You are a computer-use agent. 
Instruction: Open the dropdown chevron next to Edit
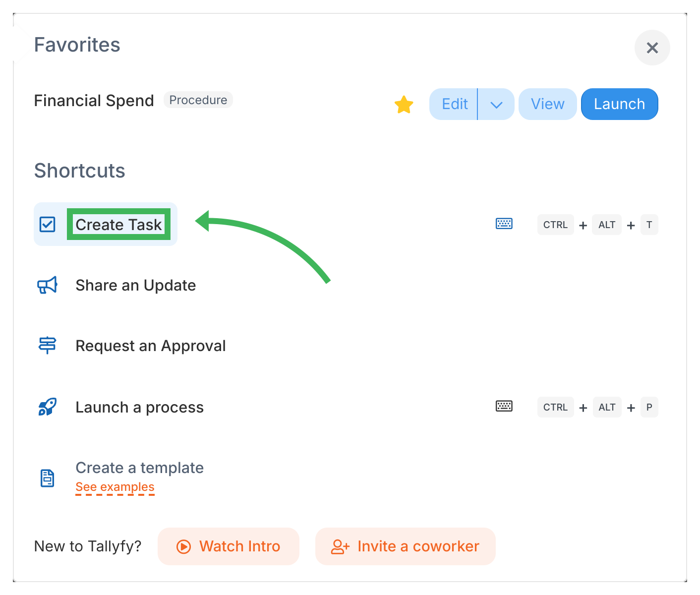[496, 104]
